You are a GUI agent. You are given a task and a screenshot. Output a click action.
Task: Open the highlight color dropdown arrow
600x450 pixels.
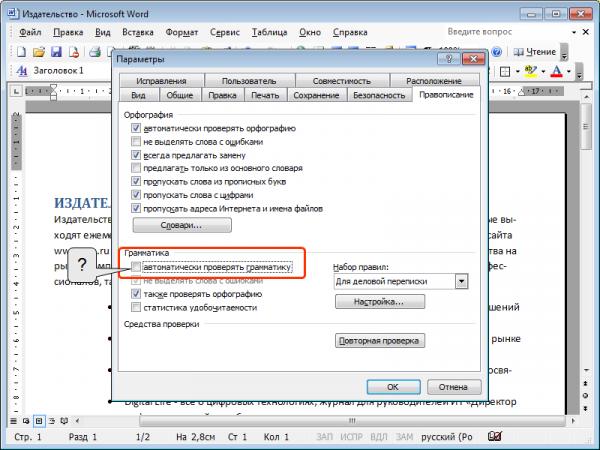pos(543,72)
